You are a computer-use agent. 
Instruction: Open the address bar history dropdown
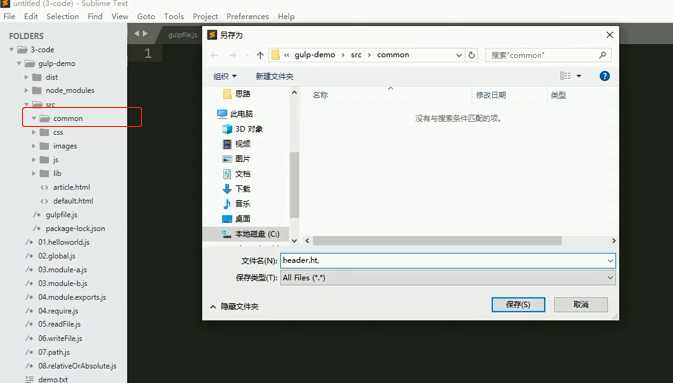(x=459, y=55)
